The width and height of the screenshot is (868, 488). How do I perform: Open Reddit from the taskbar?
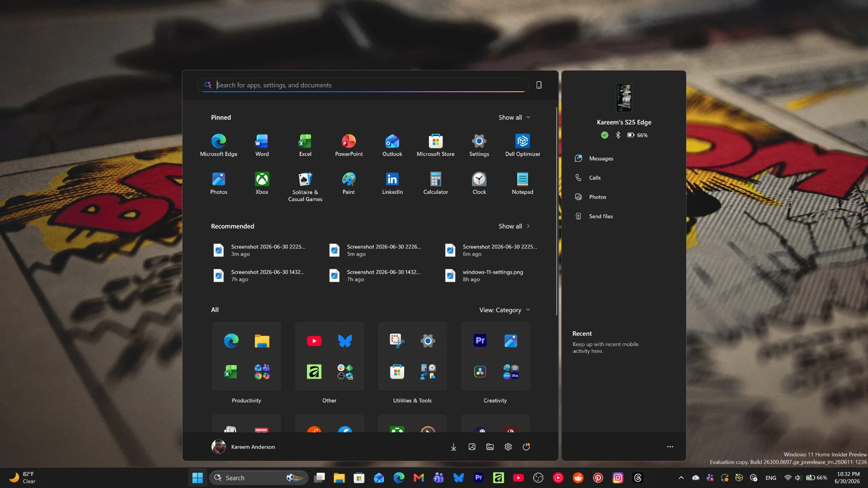(578, 478)
